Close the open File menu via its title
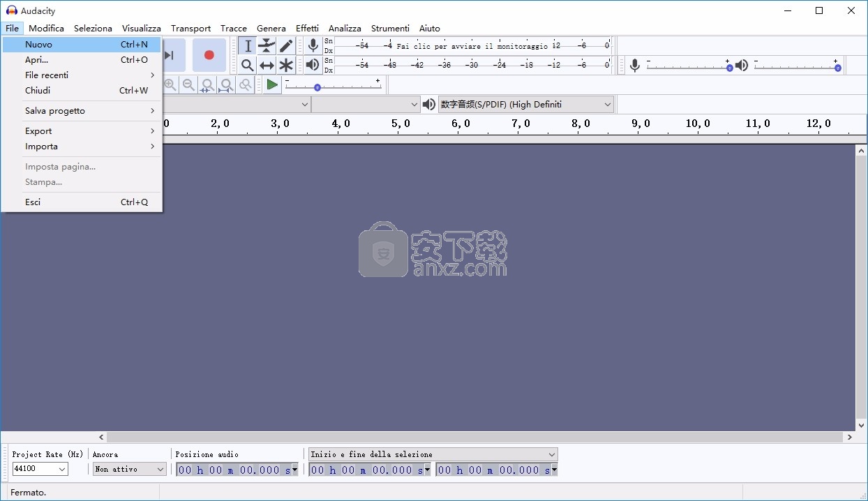The height and width of the screenshot is (501, 868). (x=12, y=29)
